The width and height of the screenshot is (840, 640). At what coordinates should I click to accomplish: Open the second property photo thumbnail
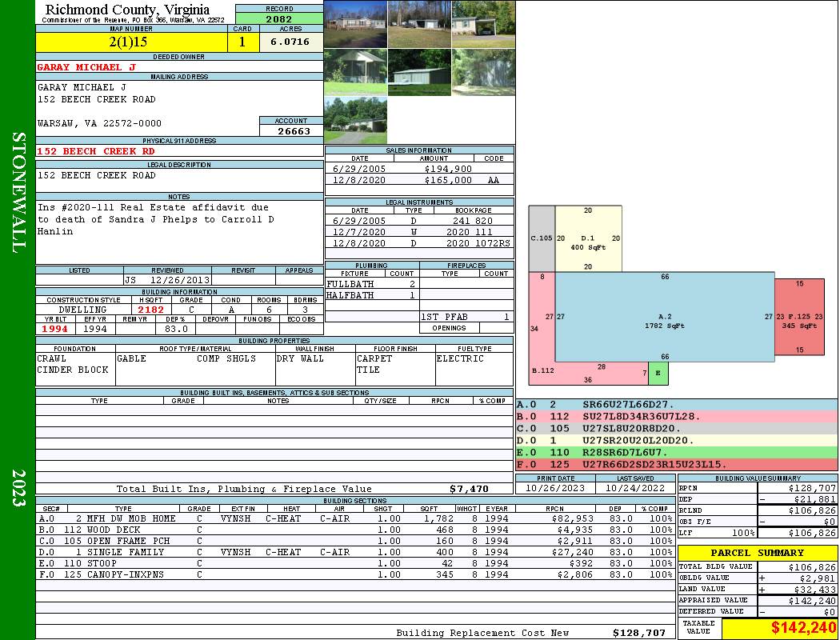point(419,24)
